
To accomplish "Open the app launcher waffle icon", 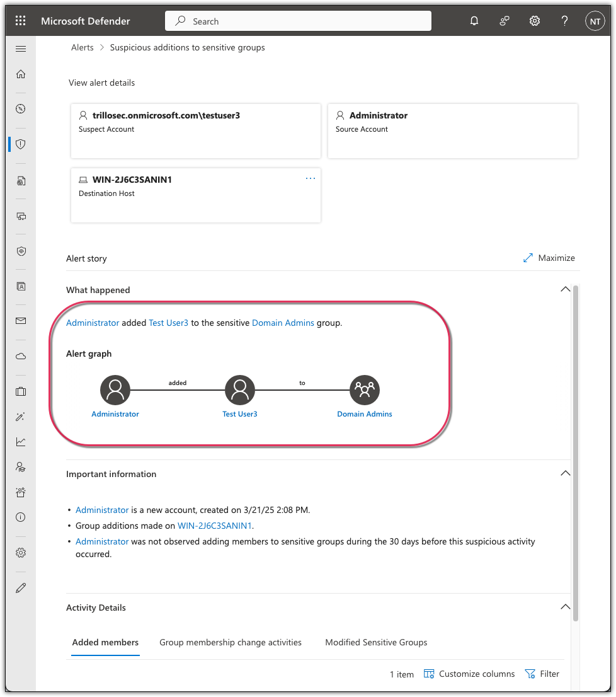I will click(x=20, y=21).
